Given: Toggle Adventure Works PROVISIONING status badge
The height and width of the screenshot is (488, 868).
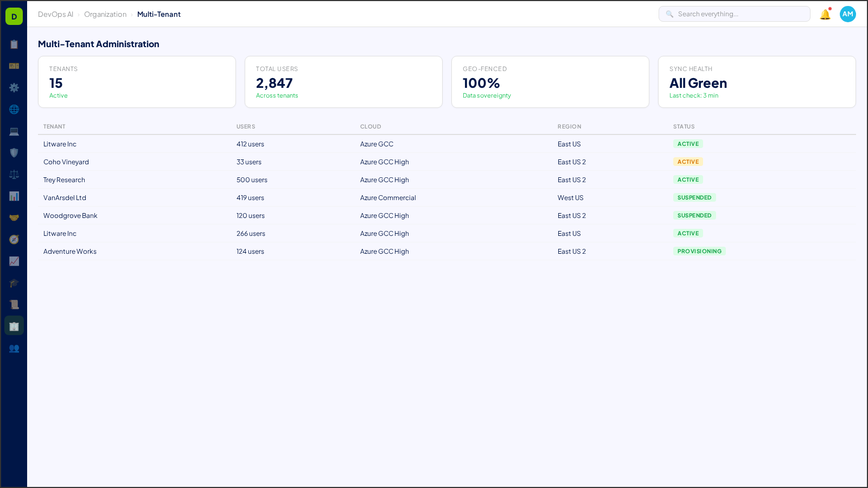Looking at the screenshot, I should (x=700, y=251).
